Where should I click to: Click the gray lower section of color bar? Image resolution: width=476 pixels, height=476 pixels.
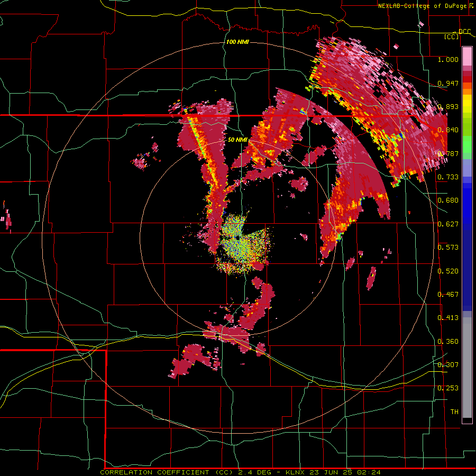pos(467,368)
